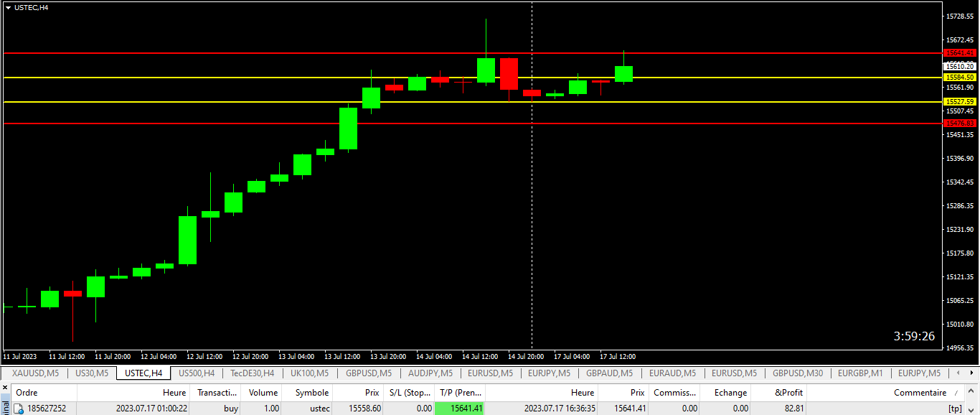Switch to the EURGBP,M1 chart tab

(860, 373)
